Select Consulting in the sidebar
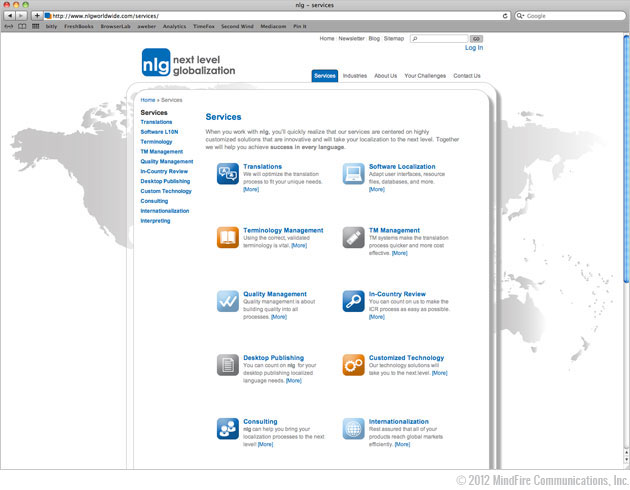Image resolution: width=630 pixels, height=490 pixels. [x=154, y=201]
